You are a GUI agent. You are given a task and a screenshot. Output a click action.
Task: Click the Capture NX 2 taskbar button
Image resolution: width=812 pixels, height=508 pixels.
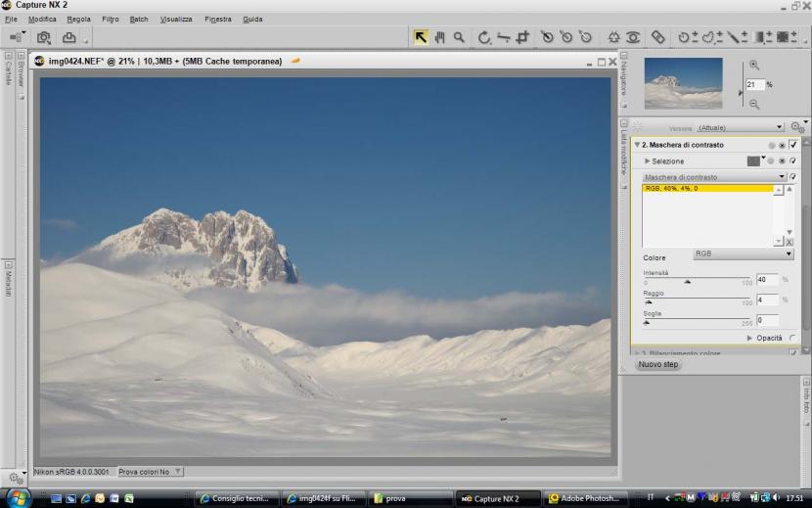(x=497, y=498)
